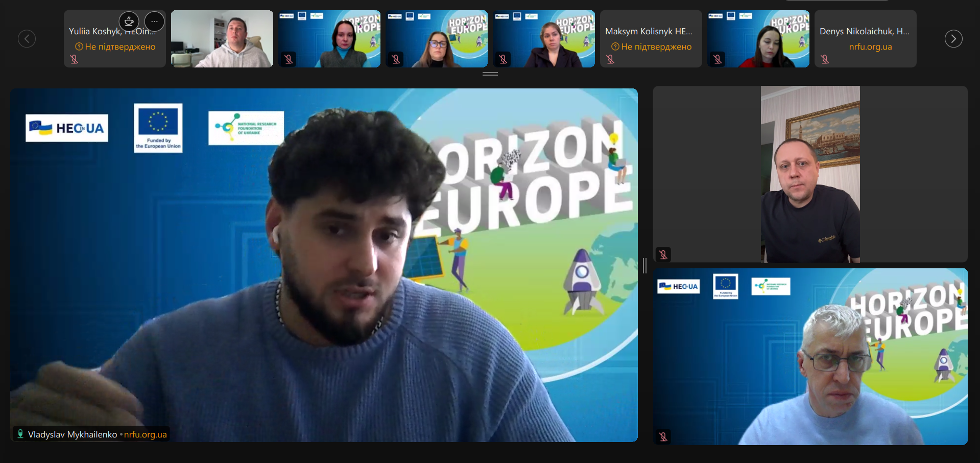Image resolution: width=980 pixels, height=463 pixels.
Task: Click muted mic icon on Maksym Kolisnyk's tile
Action: 610,59
